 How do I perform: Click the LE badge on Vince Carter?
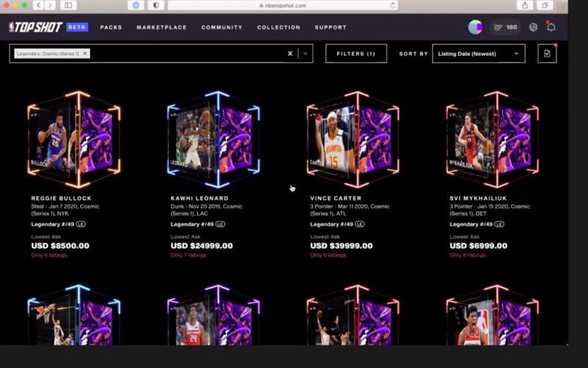pyautogui.click(x=359, y=224)
